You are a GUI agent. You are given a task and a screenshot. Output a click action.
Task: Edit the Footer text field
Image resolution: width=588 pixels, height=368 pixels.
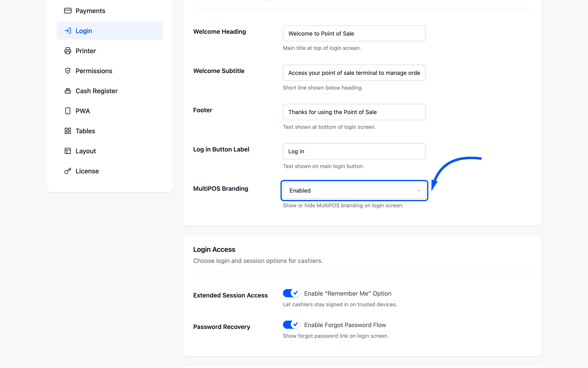point(354,112)
